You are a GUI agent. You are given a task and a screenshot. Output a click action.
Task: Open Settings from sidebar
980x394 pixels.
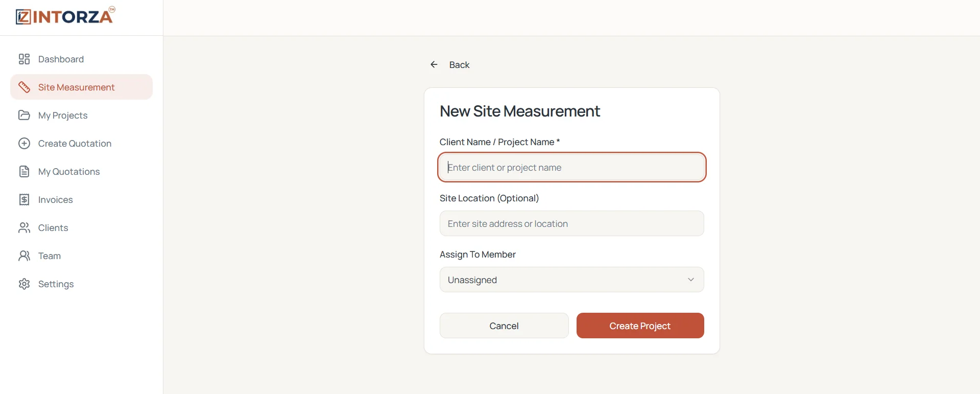point(82,284)
